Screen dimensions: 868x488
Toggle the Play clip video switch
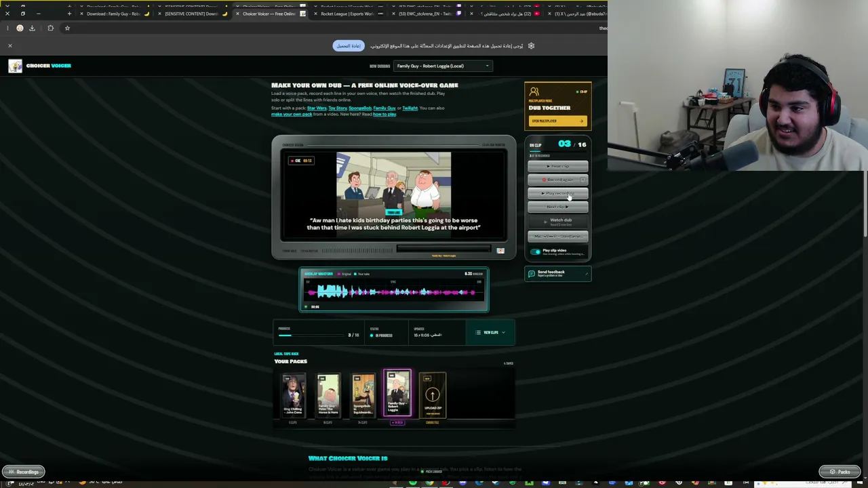click(x=536, y=251)
